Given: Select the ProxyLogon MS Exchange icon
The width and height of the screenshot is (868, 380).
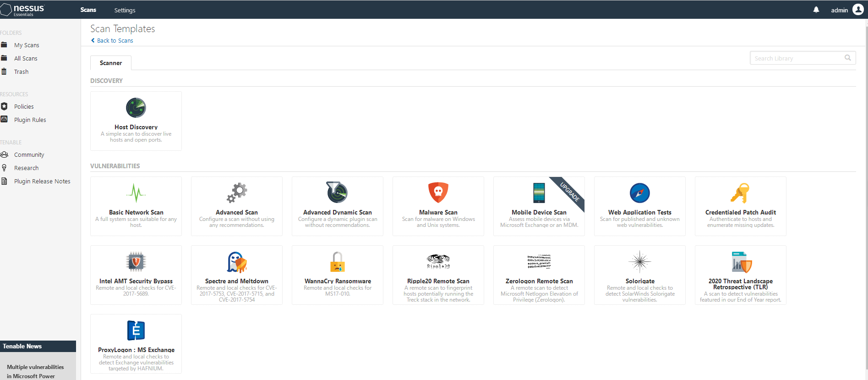Looking at the screenshot, I should (x=136, y=330).
